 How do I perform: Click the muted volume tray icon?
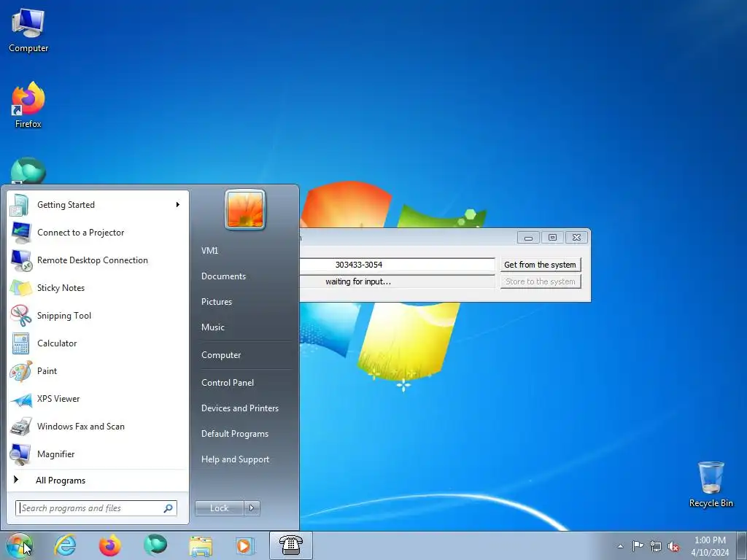point(673,546)
